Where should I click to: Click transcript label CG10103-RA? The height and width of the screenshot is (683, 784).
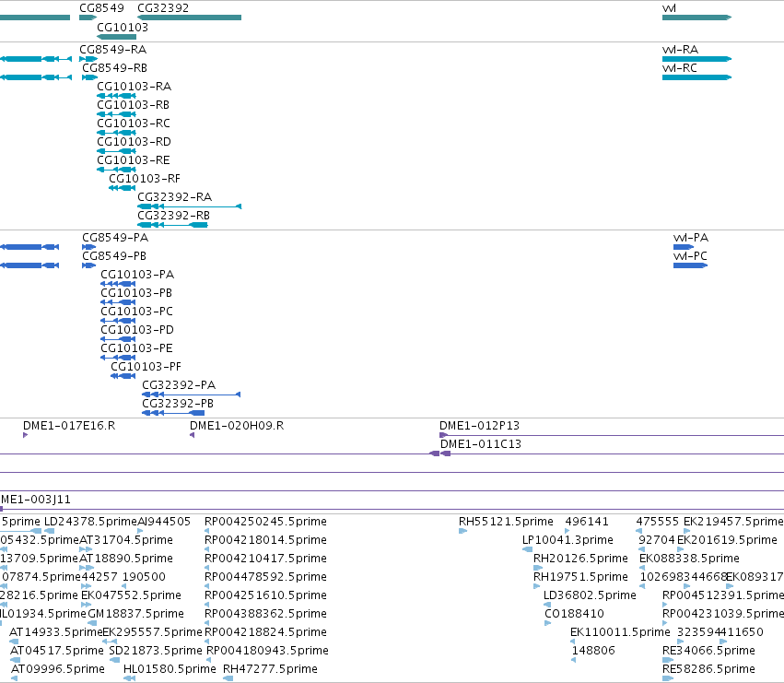[x=134, y=87]
